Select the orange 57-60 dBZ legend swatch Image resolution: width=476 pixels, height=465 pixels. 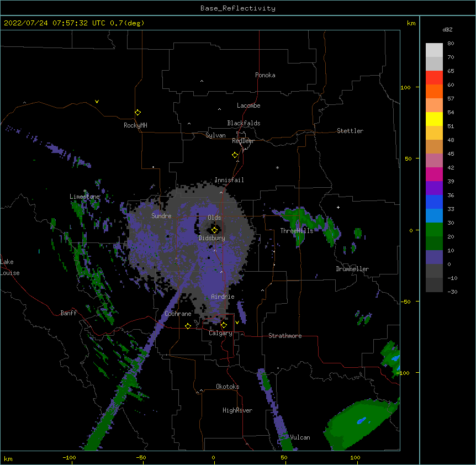click(434, 92)
